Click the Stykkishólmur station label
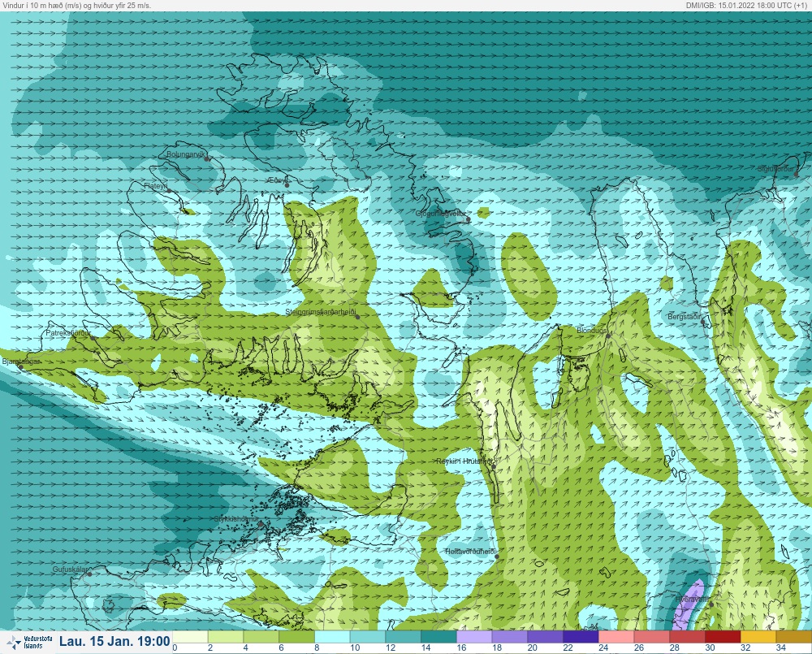 click(235, 519)
